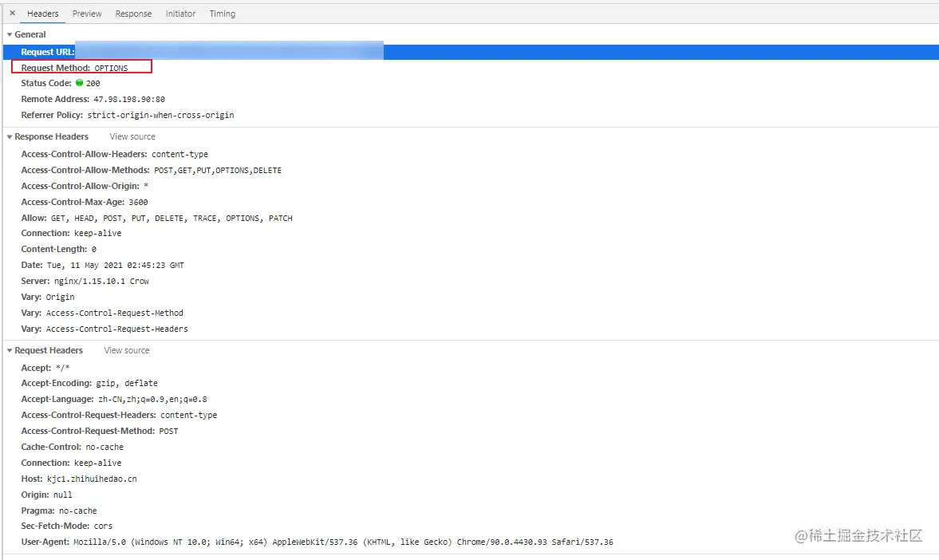
Task: Select the Accept-Language zh-CN row
Action: point(114,399)
